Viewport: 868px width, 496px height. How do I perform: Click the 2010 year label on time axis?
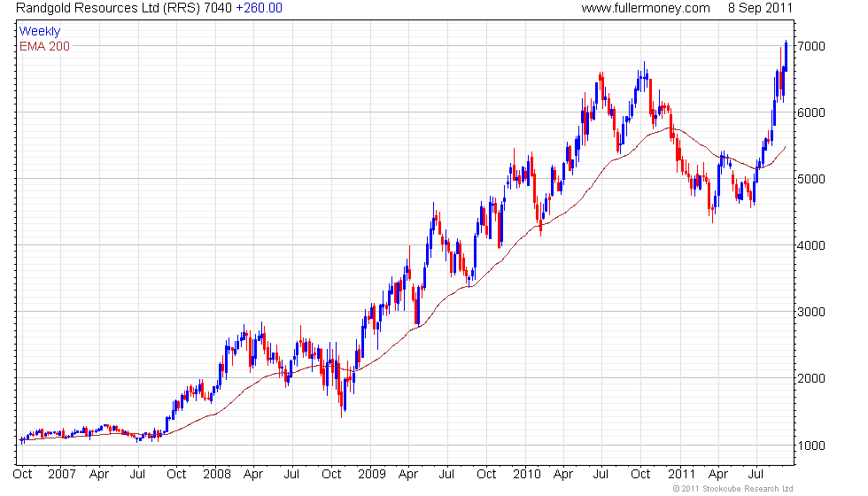pos(527,475)
